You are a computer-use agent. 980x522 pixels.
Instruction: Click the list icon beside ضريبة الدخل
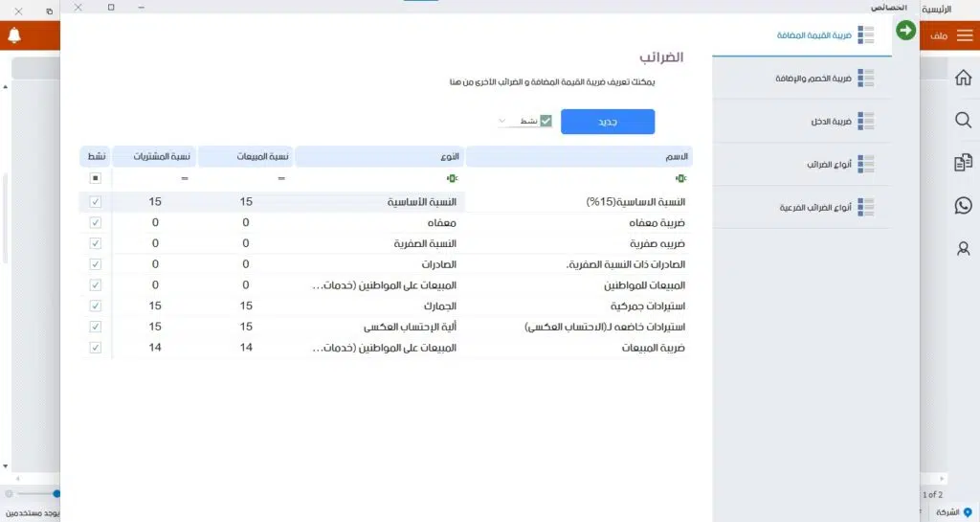click(x=865, y=122)
